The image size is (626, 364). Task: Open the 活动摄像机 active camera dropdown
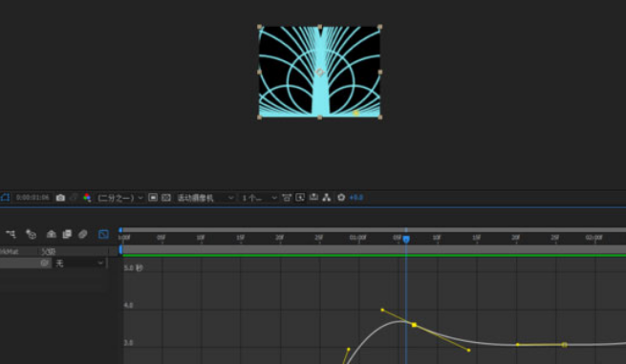205,198
